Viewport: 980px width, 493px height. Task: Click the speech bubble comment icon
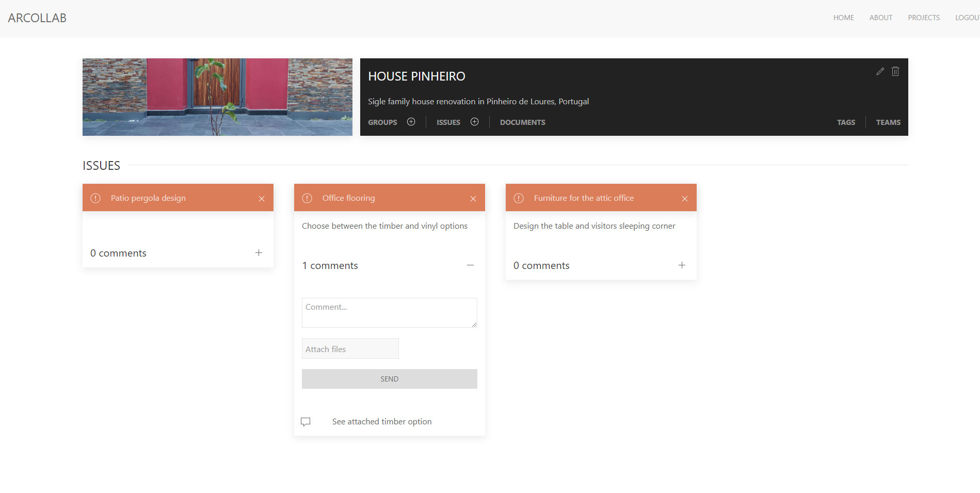(306, 422)
